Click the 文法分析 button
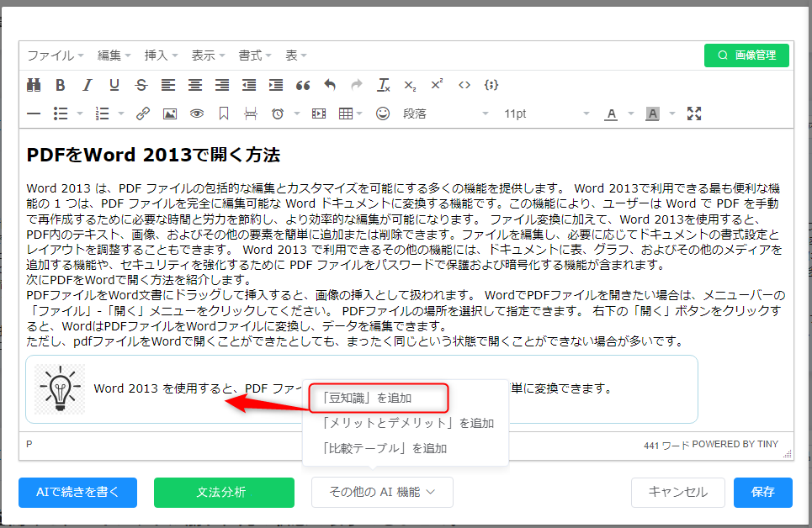Viewport: 812px width, 528px height. (224, 493)
